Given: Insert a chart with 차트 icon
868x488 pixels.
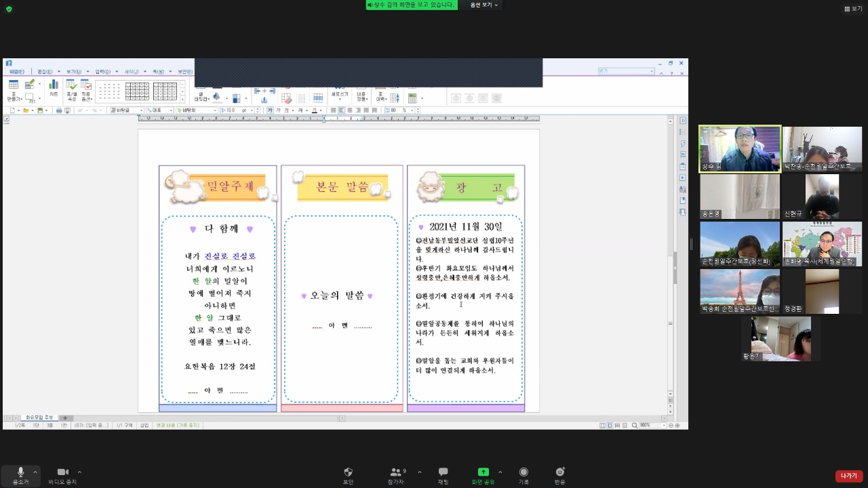Looking at the screenshot, I should point(54,88).
